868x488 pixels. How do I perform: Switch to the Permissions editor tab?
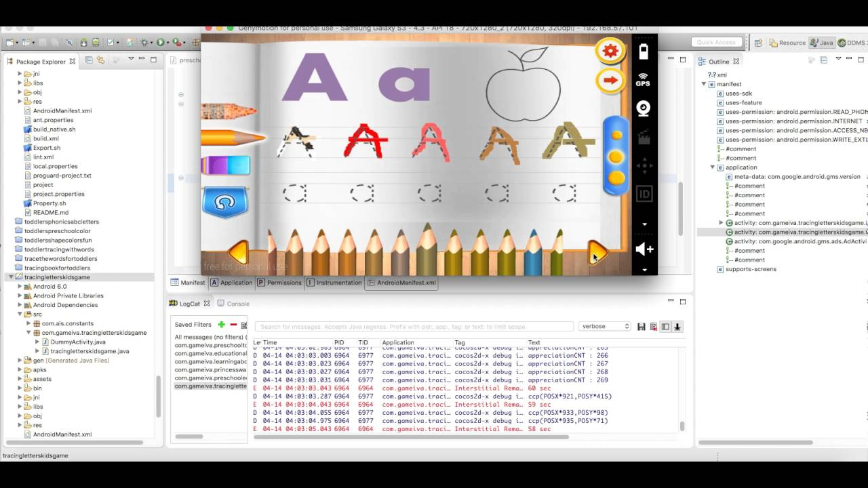coord(280,283)
